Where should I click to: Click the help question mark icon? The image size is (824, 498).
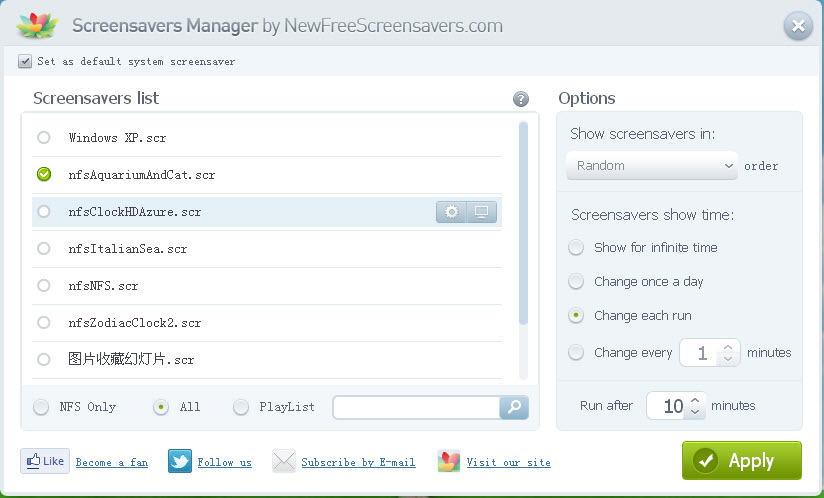(521, 99)
